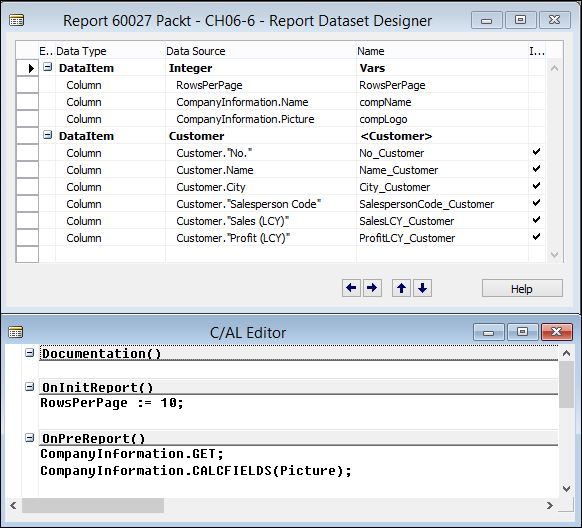Select CompanyInformation.Name data source cell
The height and width of the screenshot is (528, 582).
pos(261,102)
